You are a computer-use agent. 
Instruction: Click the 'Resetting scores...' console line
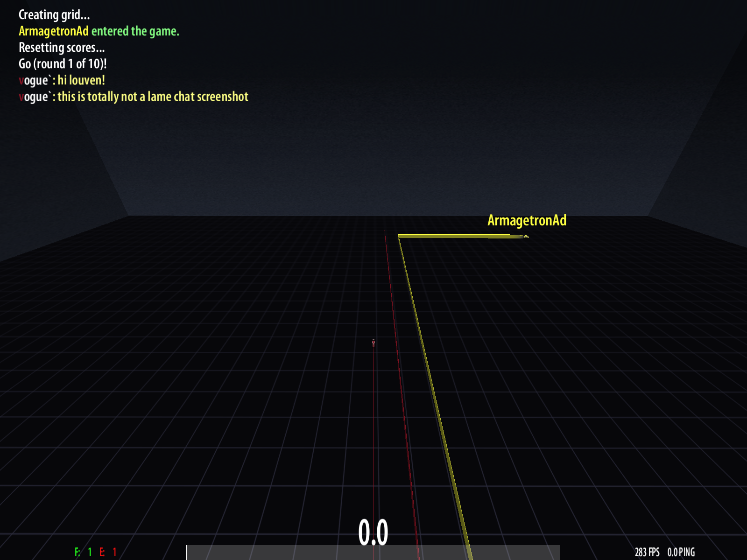click(x=62, y=48)
